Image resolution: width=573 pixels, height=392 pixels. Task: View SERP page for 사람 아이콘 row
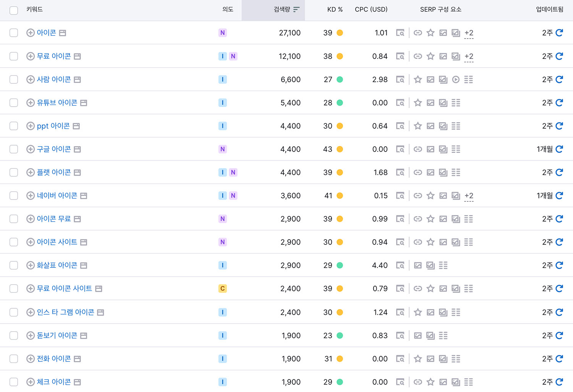400,79
